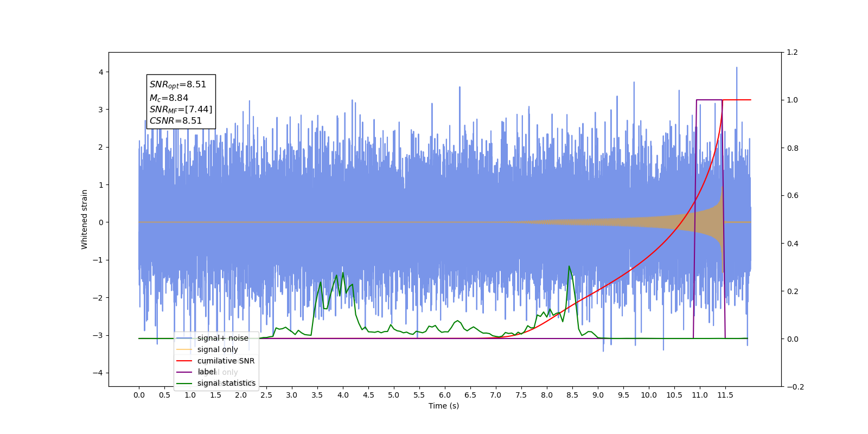The width and height of the screenshot is (868, 434).
Task: Click the blue line swatch for signal+ noise
Action: point(184,338)
